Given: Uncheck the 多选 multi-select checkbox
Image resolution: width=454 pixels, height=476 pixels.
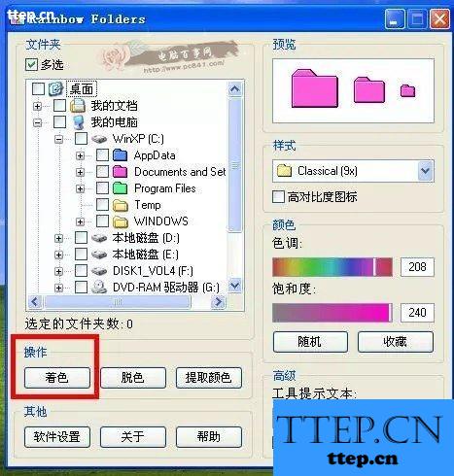Looking at the screenshot, I should pos(31,64).
